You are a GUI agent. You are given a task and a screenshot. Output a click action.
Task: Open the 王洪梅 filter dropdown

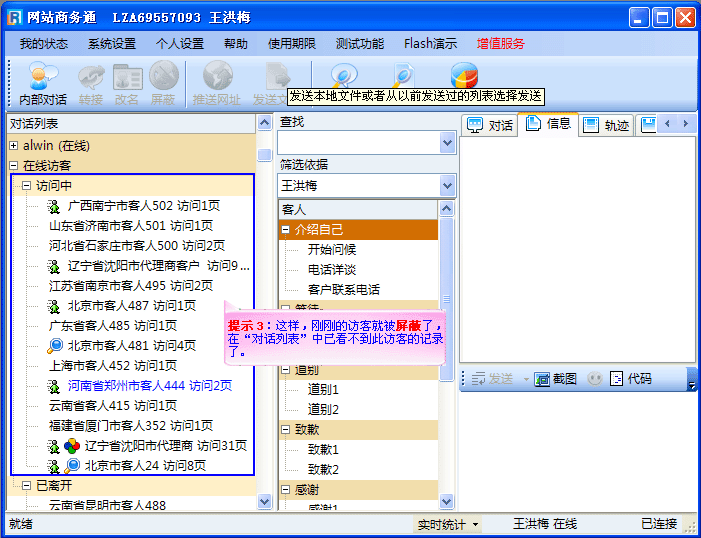click(448, 186)
